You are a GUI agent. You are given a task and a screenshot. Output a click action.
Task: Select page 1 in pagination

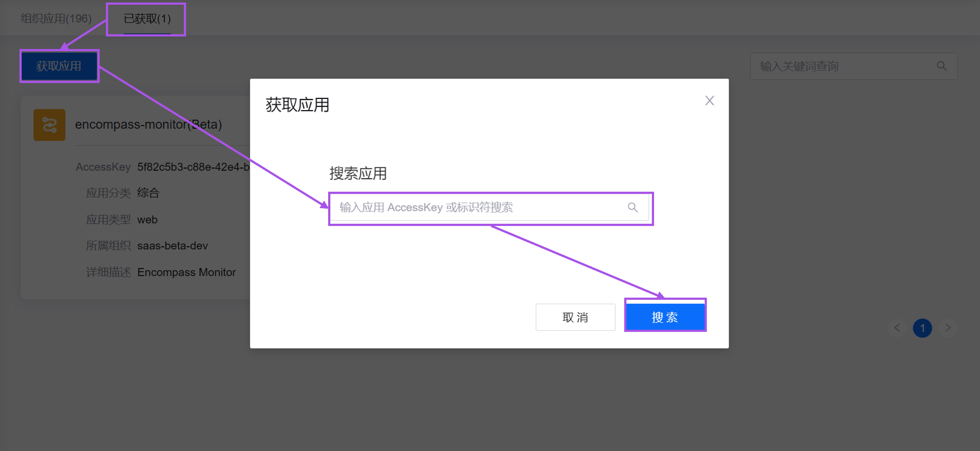[x=922, y=328]
